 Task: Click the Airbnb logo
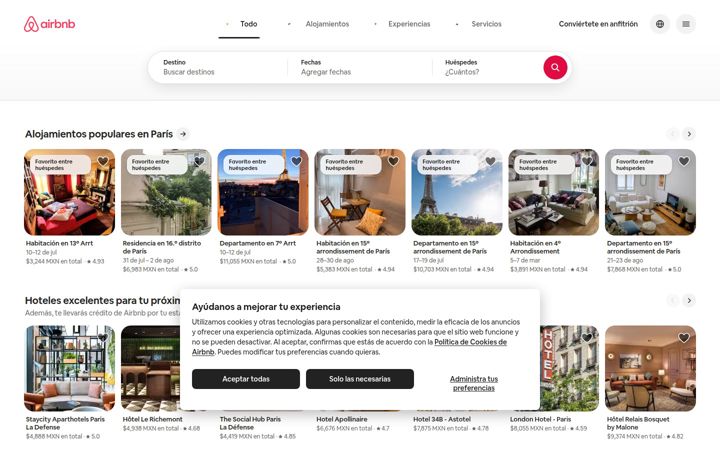tap(50, 24)
